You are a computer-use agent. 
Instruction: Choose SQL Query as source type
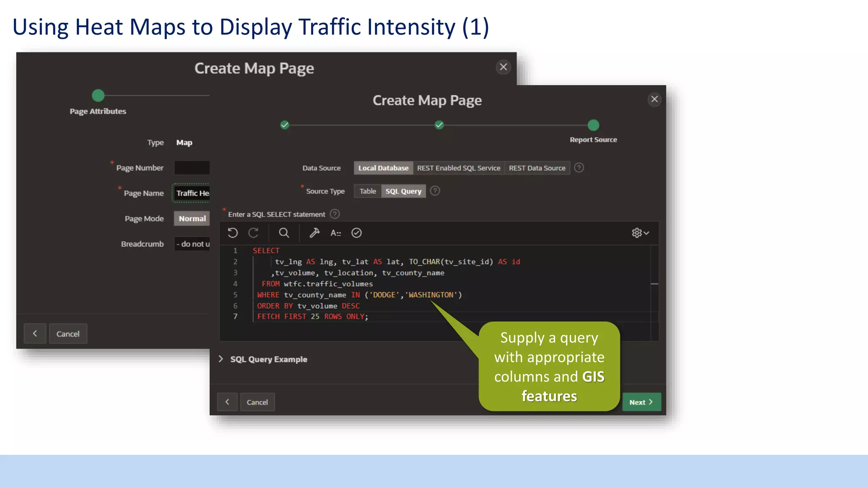click(403, 191)
